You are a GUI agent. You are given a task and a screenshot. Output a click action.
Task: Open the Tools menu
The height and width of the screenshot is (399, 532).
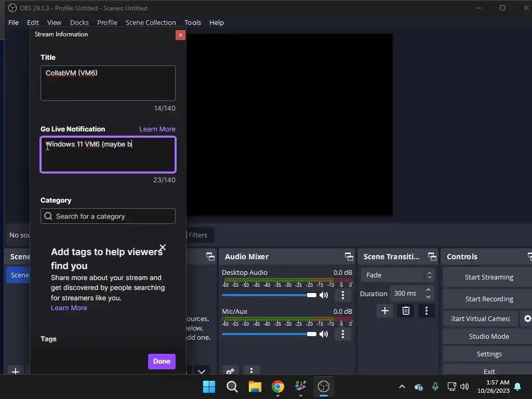click(x=193, y=22)
